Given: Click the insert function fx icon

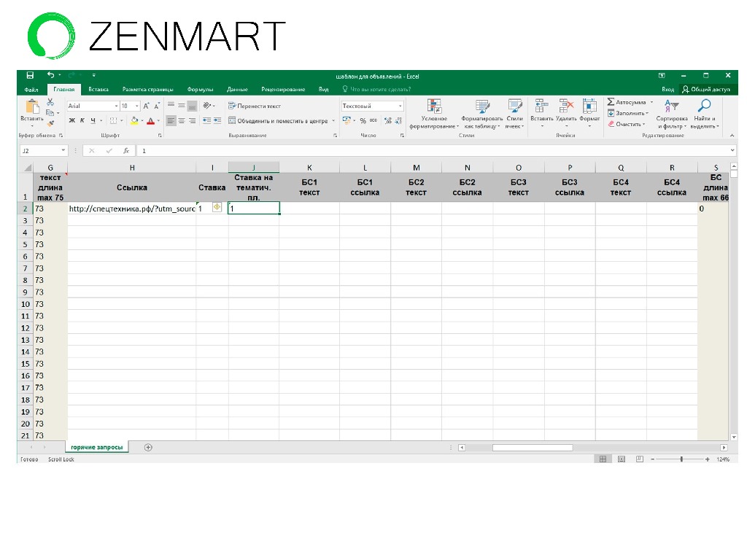Looking at the screenshot, I should (x=126, y=150).
